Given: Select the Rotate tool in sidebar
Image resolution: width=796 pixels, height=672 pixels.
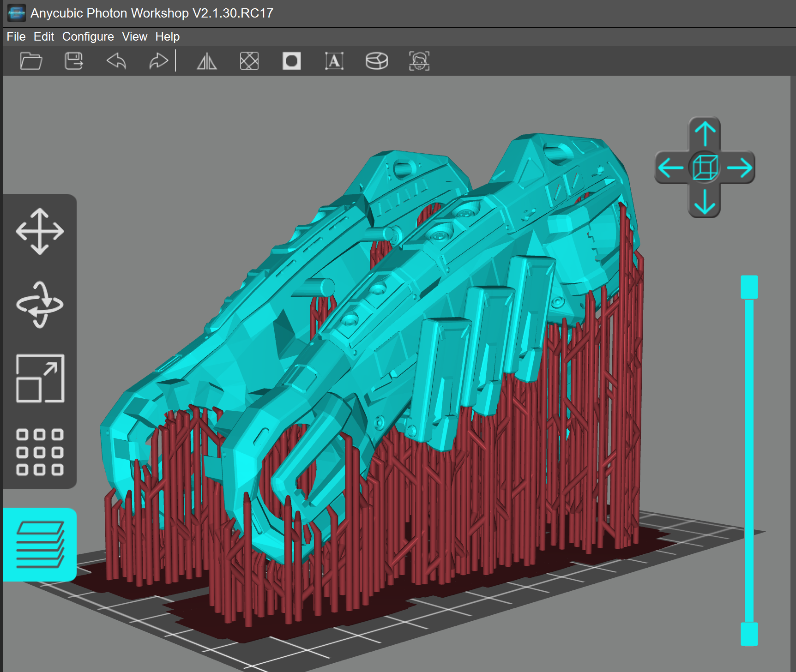Looking at the screenshot, I should 40,305.
